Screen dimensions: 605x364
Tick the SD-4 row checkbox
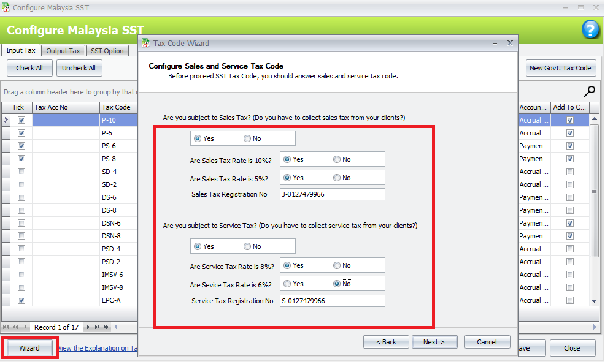click(21, 172)
